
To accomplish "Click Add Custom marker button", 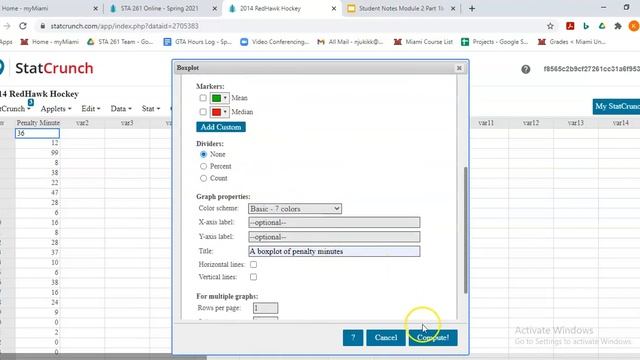I will [x=221, y=127].
